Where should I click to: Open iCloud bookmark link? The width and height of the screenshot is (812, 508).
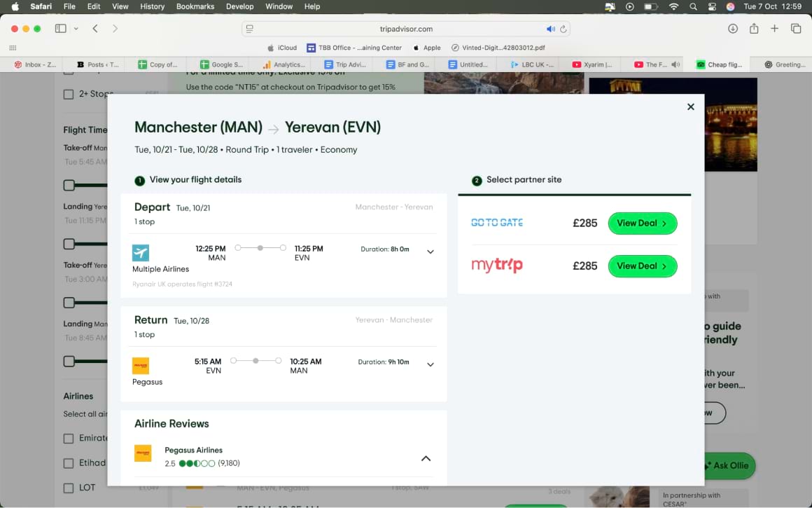click(281, 48)
